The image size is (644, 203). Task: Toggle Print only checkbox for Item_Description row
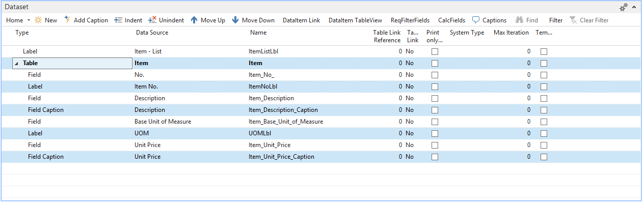435,98
